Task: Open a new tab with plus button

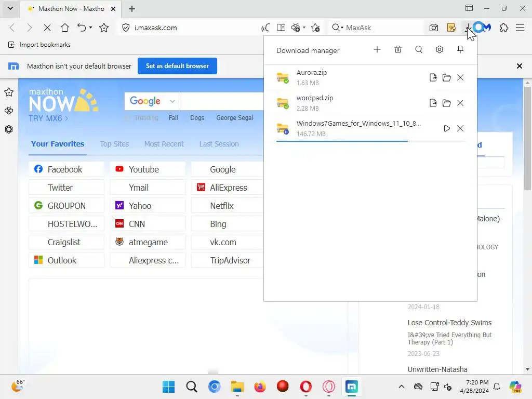Action: click(x=132, y=9)
